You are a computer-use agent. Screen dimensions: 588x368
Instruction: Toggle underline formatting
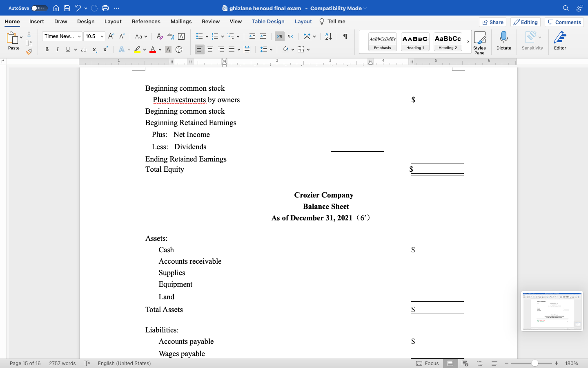[x=68, y=49]
